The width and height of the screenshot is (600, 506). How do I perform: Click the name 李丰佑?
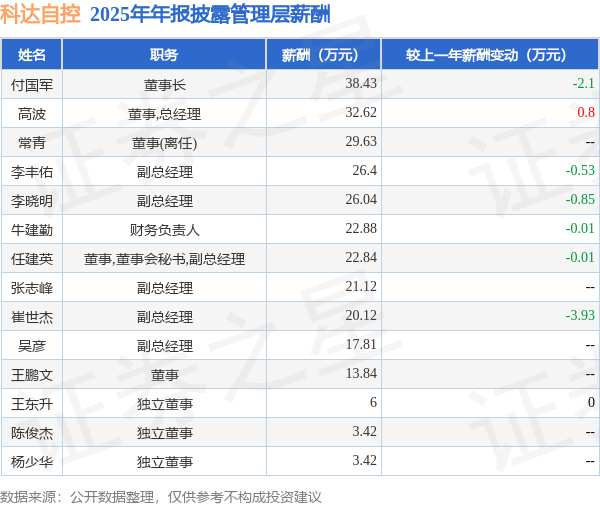(32, 172)
